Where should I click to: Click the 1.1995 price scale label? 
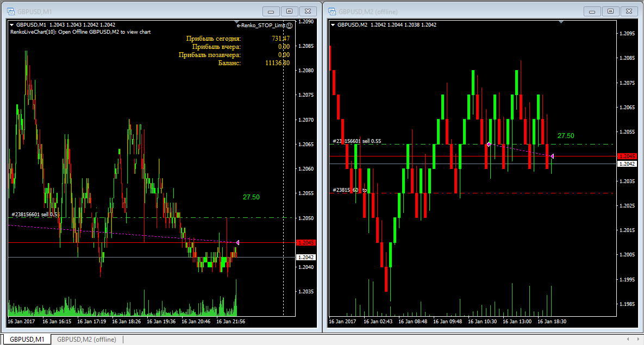pyautogui.click(x=627, y=280)
